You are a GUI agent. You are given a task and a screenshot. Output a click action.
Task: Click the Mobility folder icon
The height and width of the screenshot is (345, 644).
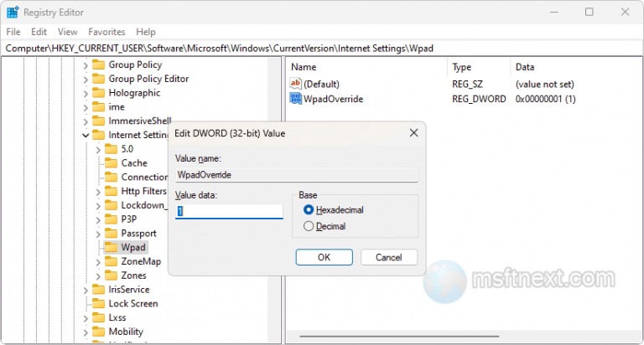coord(99,331)
